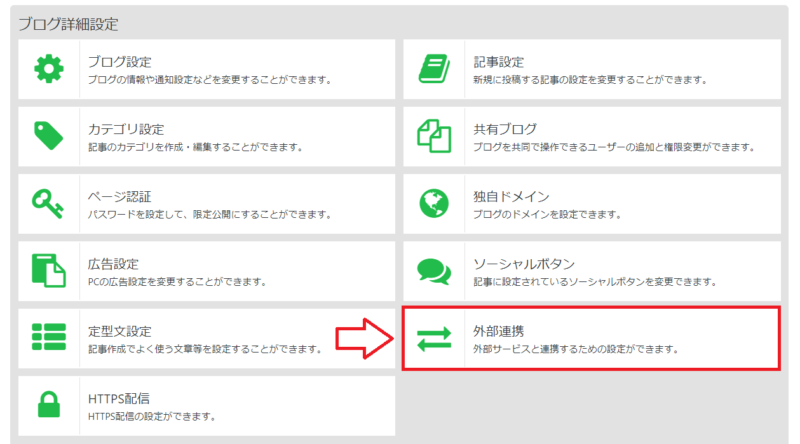Screen dimensions: 800x444
Task: Click the page icon for 広告設定
Action: (48, 270)
